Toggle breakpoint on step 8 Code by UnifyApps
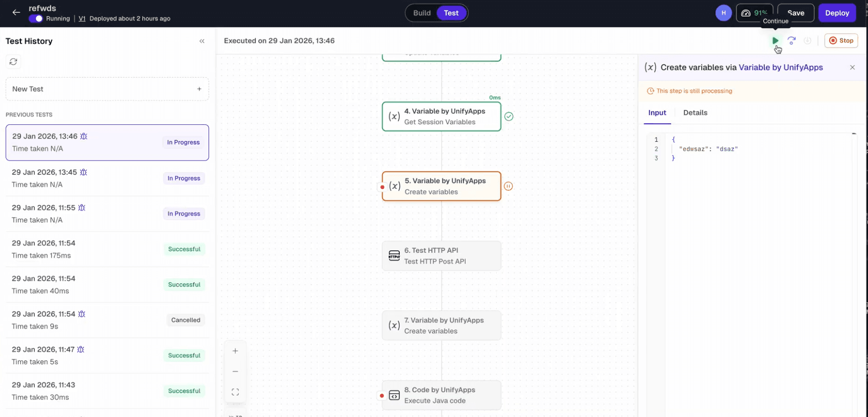 coord(382,396)
